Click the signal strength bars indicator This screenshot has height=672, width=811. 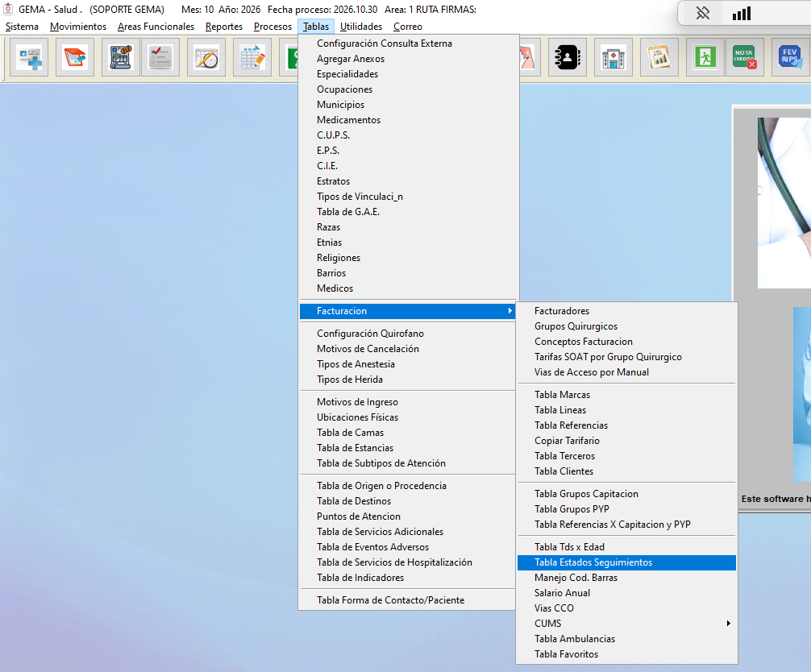[741, 14]
